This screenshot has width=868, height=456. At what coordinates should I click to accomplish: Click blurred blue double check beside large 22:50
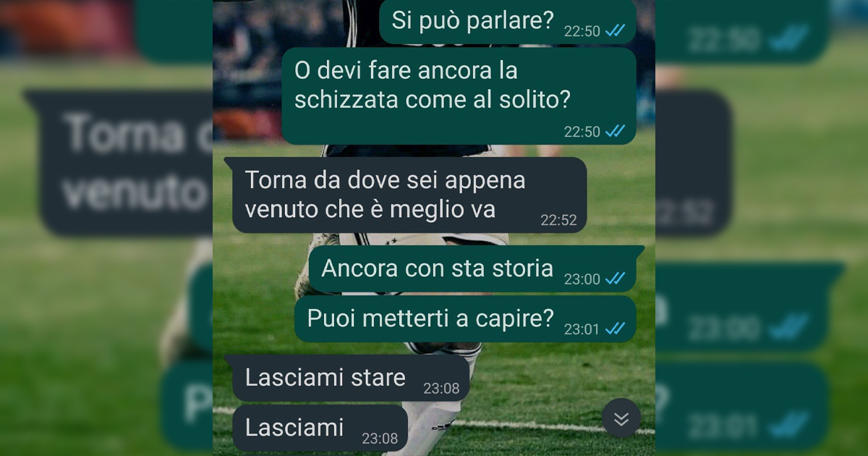coord(790,40)
